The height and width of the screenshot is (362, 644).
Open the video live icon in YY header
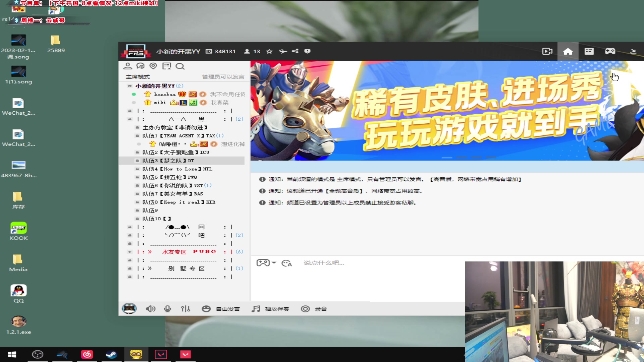(547, 51)
